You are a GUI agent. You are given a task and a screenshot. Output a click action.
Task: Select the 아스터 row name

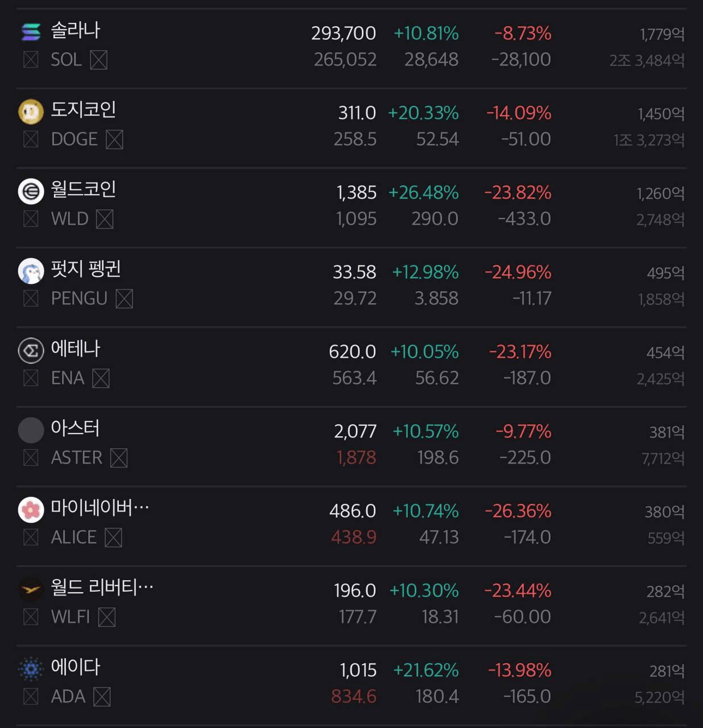pos(75,428)
